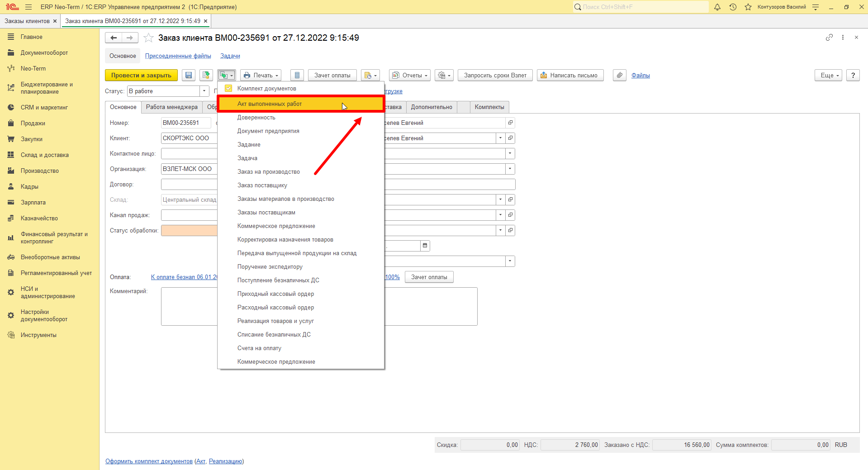Open favorites star in title bar

pyautogui.click(x=748, y=7)
